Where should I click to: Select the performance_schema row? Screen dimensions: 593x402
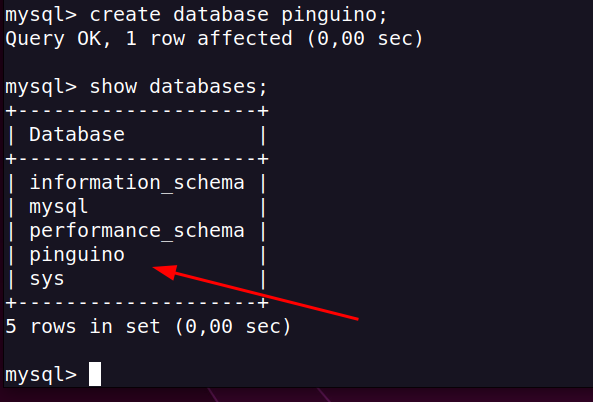(x=137, y=231)
